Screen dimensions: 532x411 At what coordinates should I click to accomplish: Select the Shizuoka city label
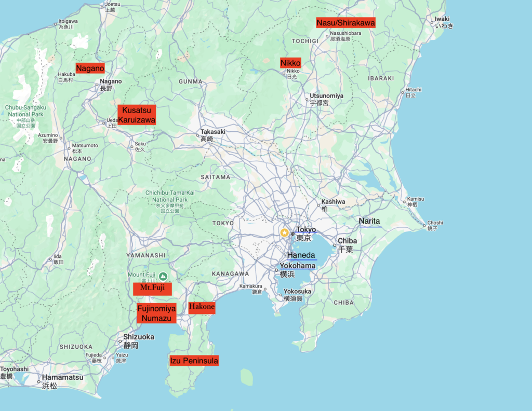pos(138,337)
